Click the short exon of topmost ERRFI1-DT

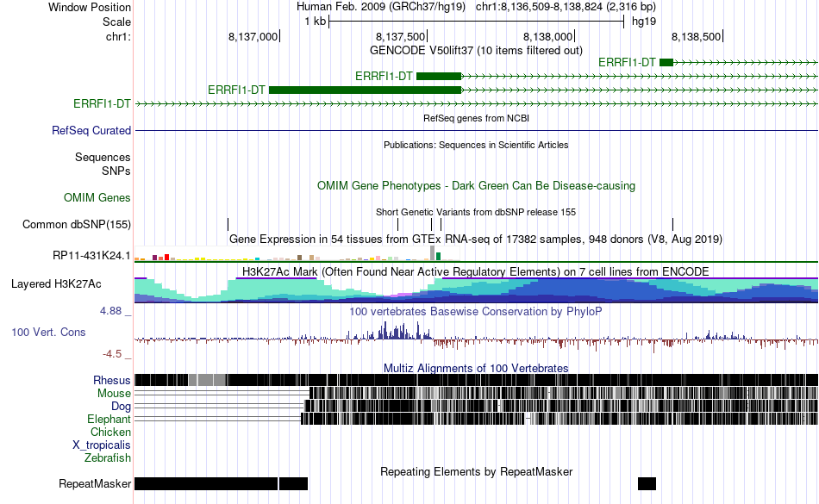666,63
